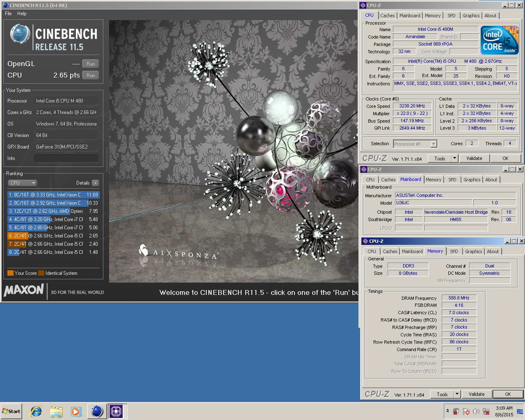Open Memory tab in top CPU-Z window
The width and height of the screenshot is (525, 420).
[432, 16]
